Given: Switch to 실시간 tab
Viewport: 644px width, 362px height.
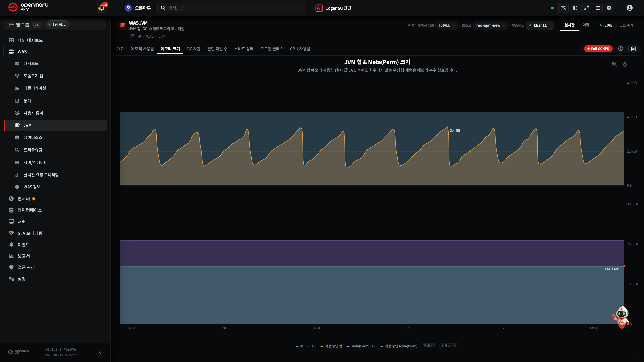Looking at the screenshot, I should [569, 25].
